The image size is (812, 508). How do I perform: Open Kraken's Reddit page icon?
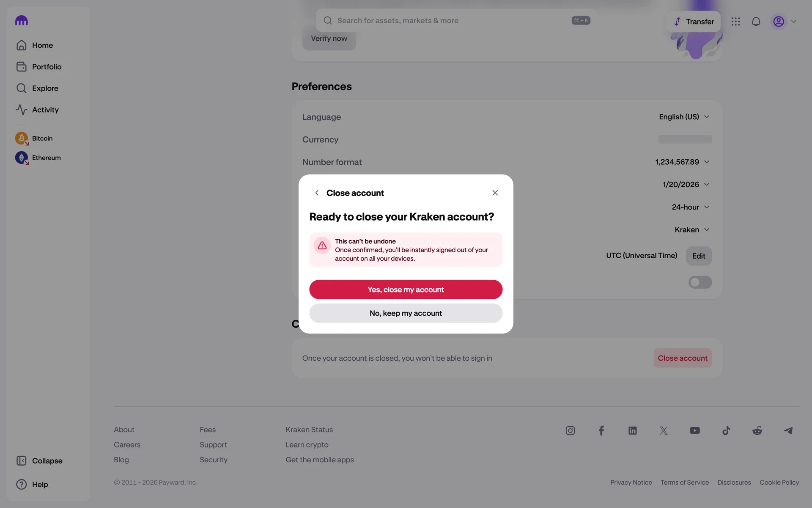click(757, 431)
